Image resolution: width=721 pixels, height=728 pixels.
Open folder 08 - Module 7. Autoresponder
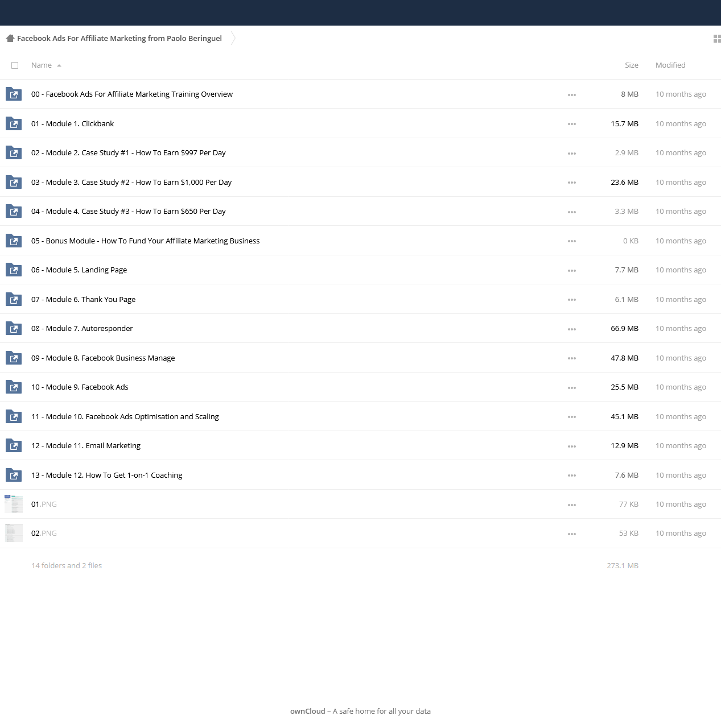(x=82, y=329)
